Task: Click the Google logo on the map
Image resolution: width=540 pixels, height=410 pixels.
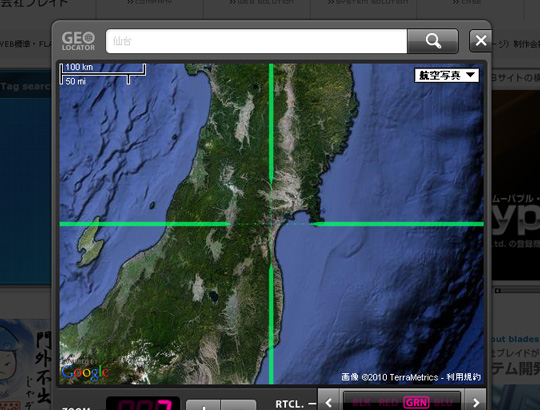Action: (85, 372)
